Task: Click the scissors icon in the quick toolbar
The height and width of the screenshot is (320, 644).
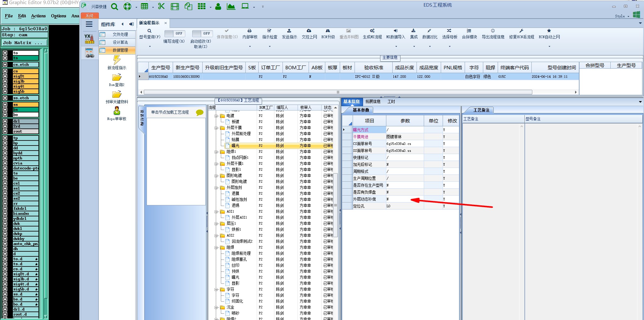Action: (161, 6)
